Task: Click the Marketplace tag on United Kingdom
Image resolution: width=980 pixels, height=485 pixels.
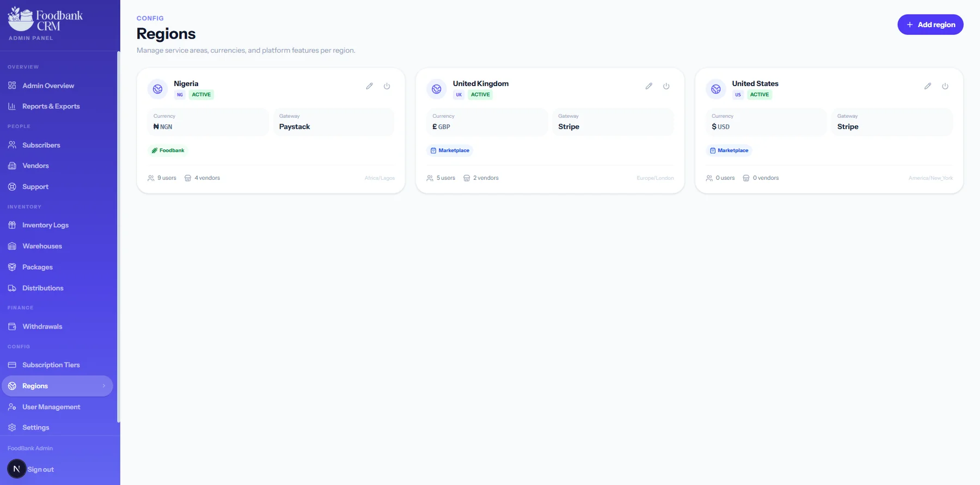Action: coord(450,150)
